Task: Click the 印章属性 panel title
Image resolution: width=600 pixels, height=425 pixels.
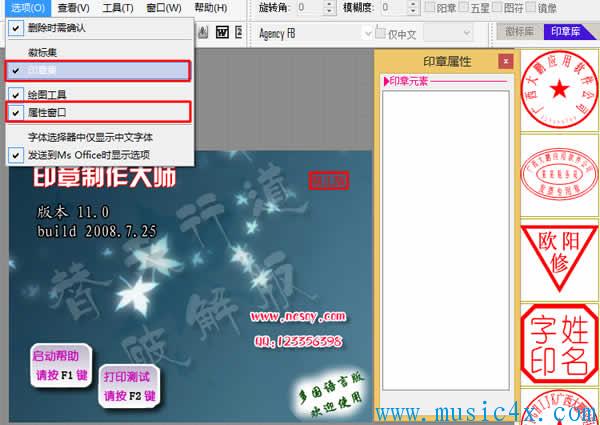Action: click(x=447, y=62)
